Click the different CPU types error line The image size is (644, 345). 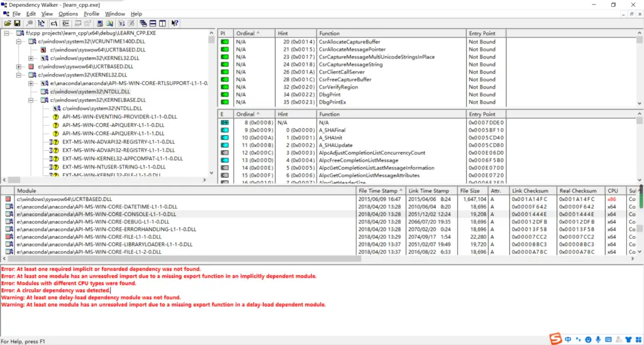69,283
